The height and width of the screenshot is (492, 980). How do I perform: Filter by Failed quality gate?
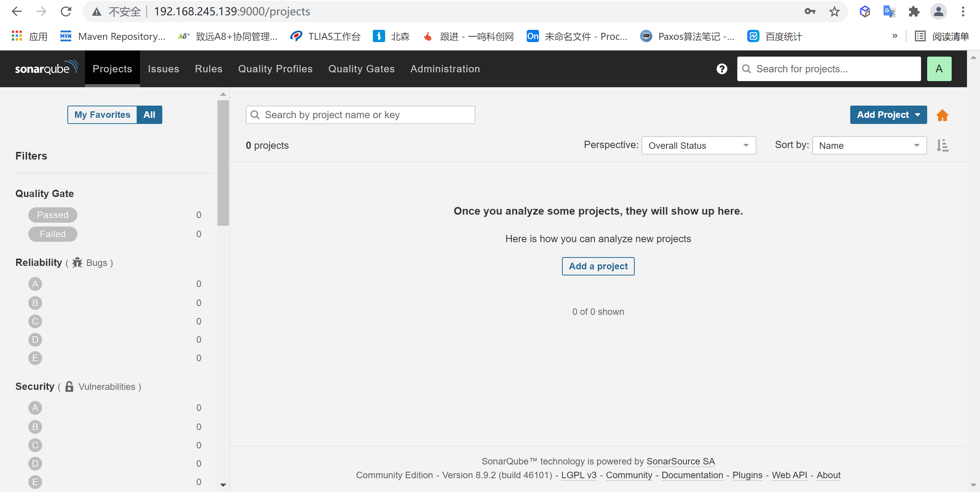point(52,234)
